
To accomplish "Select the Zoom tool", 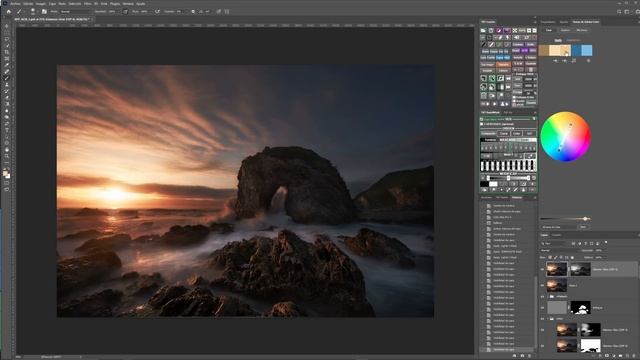I will 7,156.
